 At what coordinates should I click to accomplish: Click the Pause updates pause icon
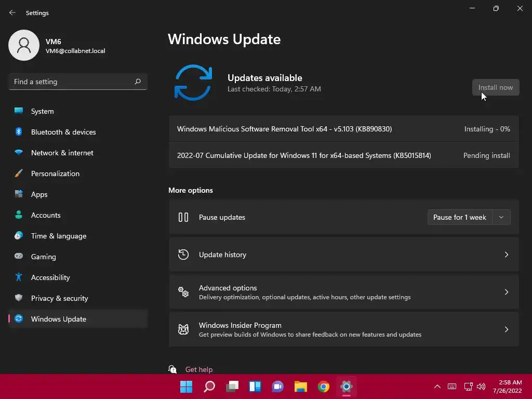tap(183, 217)
